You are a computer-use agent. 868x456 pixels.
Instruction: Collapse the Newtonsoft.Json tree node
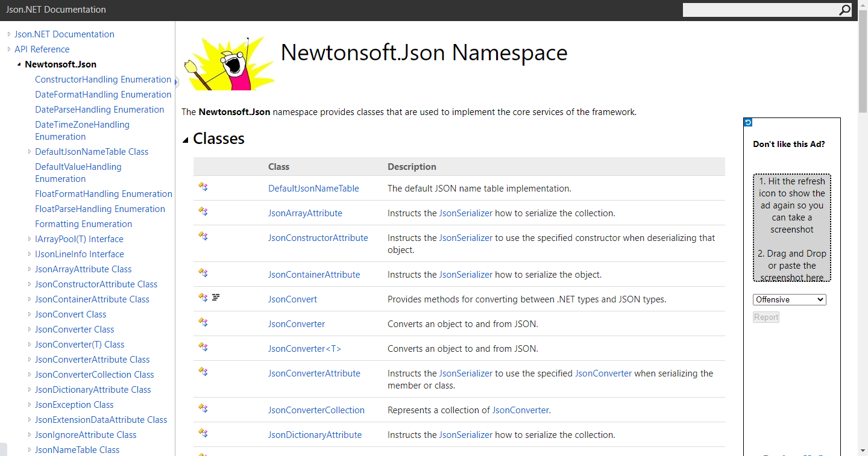point(19,64)
